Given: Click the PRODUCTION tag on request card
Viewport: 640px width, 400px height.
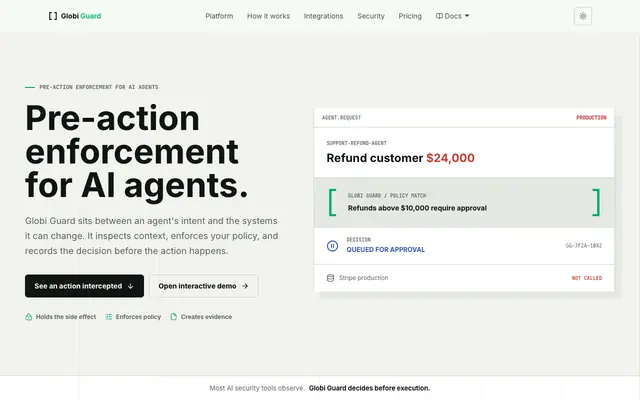Looking at the screenshot, I should (591, 118).
